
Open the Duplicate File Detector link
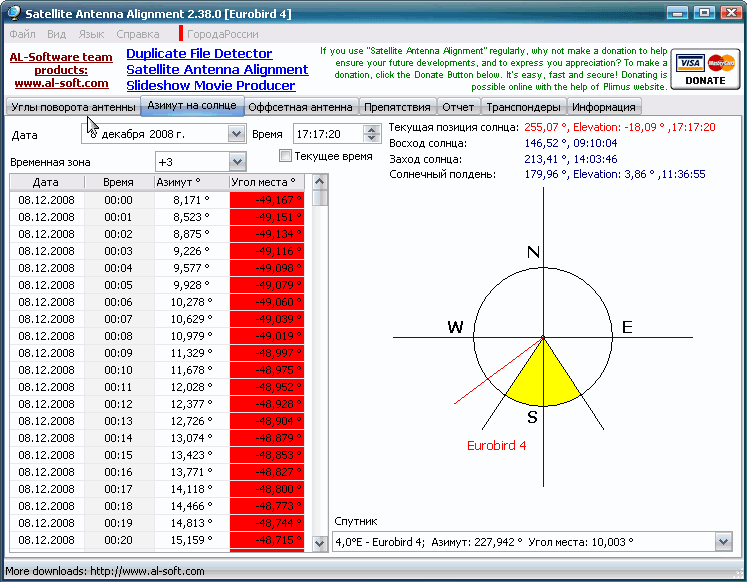[x=199, y=53]
